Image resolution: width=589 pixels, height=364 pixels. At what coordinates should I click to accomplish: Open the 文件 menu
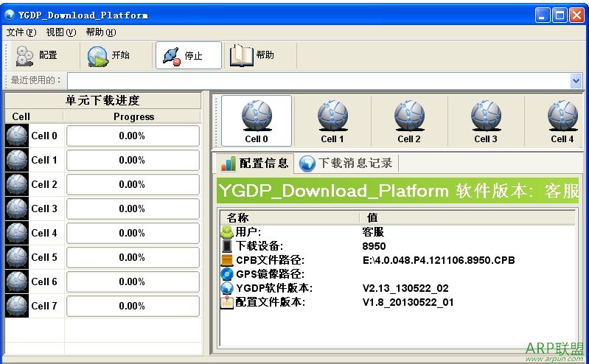tap(21, 32)
